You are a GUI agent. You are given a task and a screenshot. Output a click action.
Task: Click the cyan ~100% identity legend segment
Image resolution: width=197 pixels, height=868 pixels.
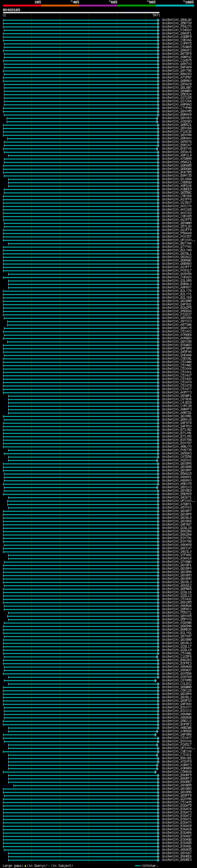point(175,6)
